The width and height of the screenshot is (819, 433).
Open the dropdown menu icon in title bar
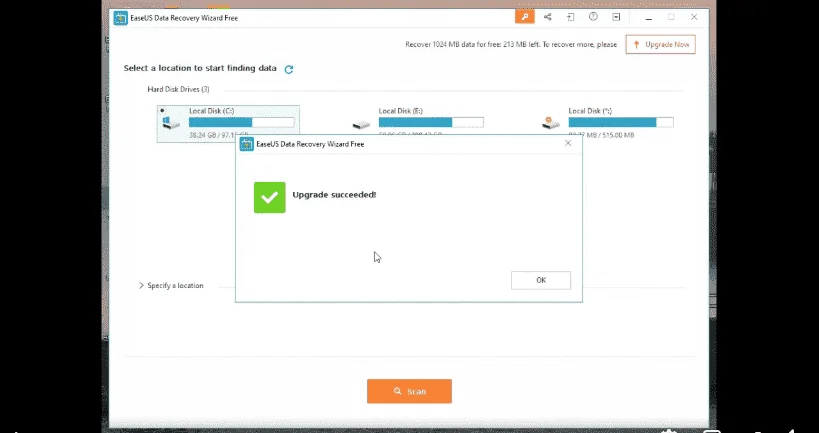pyautogui.click(x=616, y=17)
